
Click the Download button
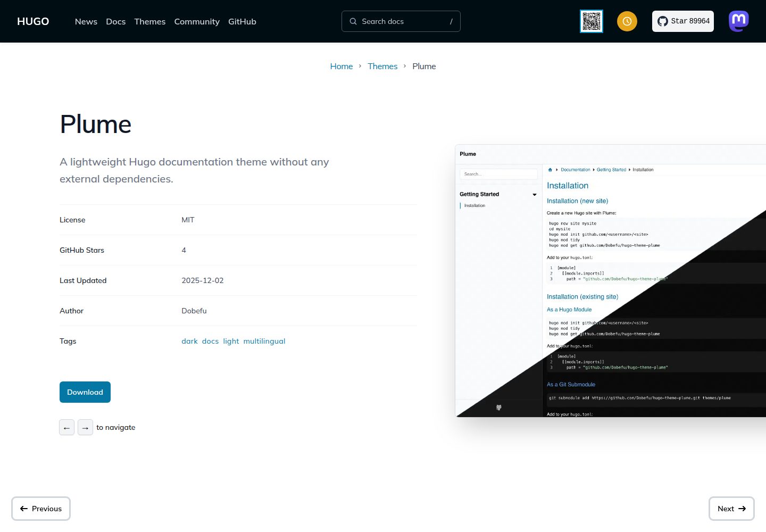click(85, 392)
